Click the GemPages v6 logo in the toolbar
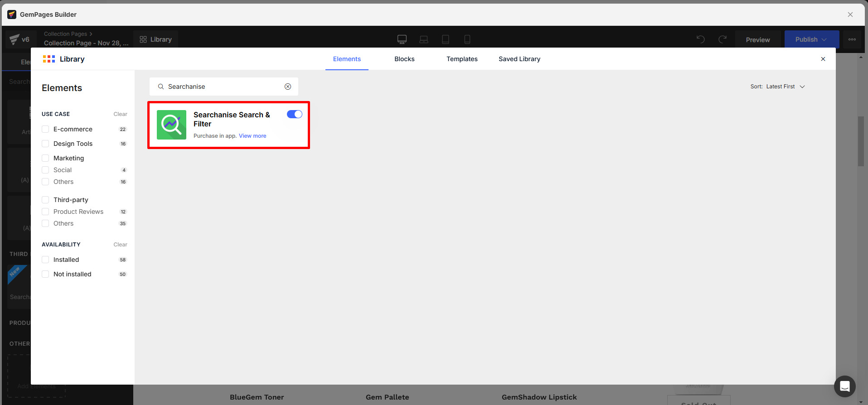 tap(19, 39)
